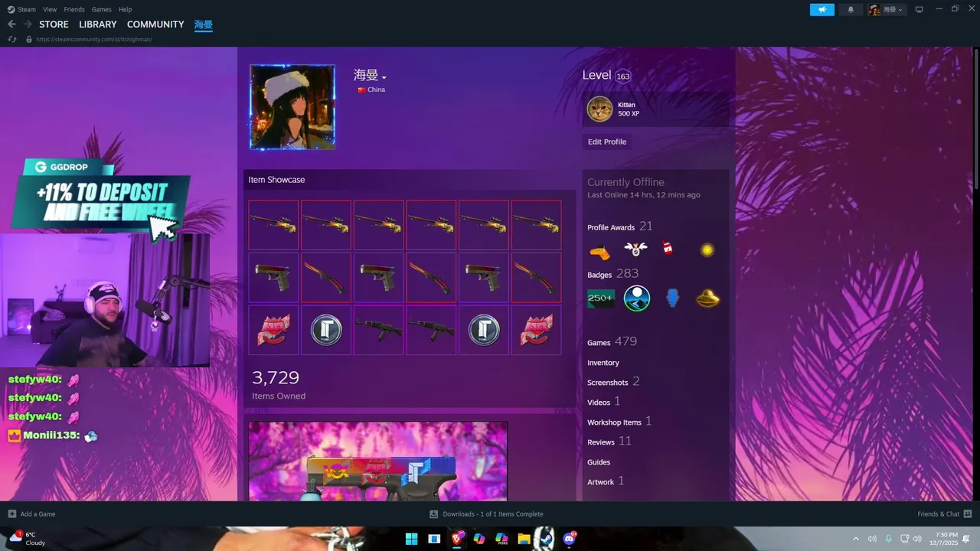Expand the profile name dropdown arrow

point(384,77)
